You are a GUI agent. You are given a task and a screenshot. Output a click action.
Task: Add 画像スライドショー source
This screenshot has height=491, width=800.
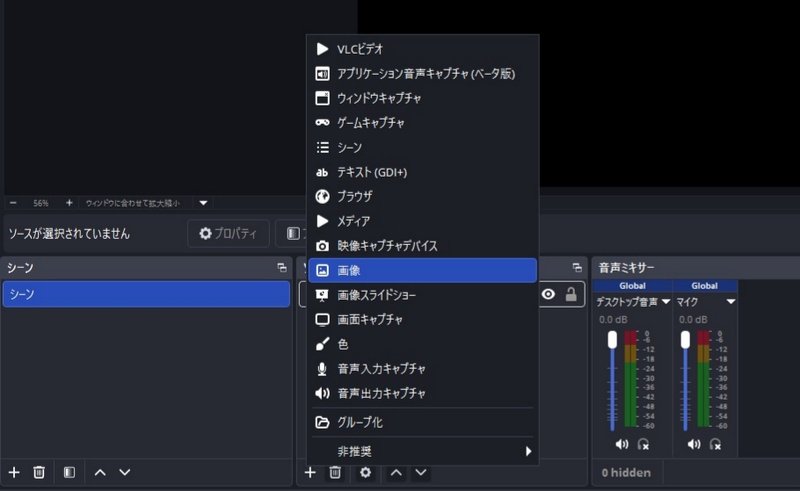(x=422, y=295)
